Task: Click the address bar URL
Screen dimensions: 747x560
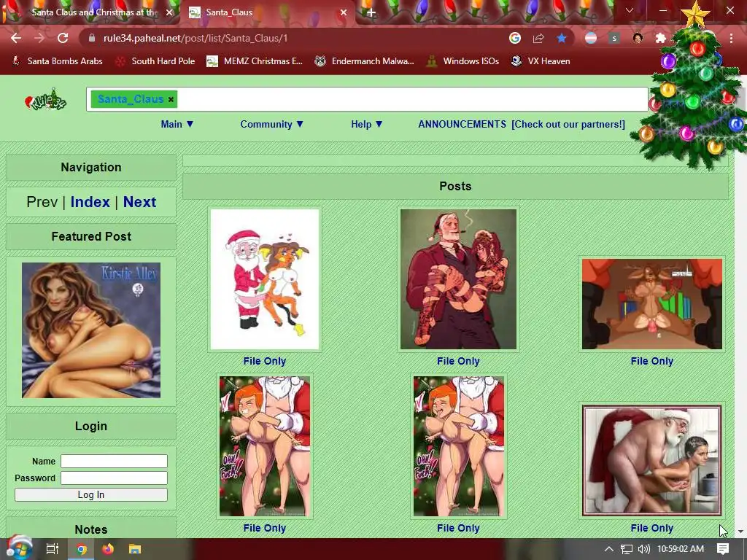Action: (196, 38)
